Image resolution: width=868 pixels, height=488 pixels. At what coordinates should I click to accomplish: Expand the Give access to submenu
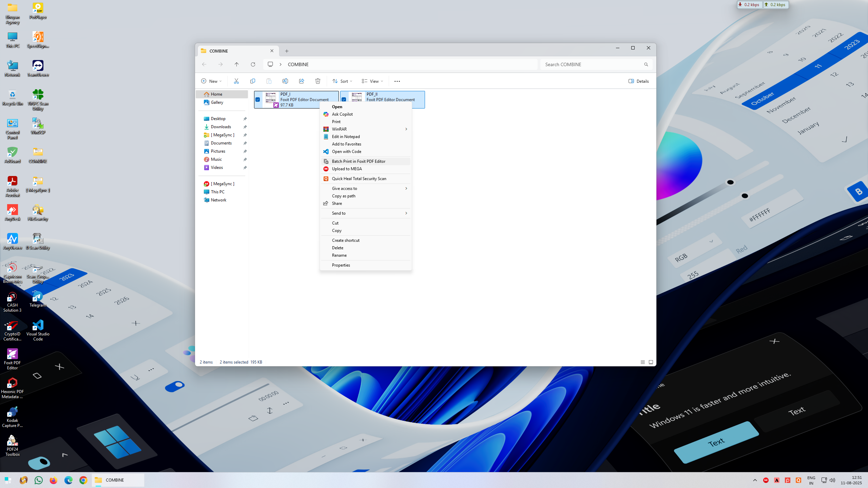pyautogui.click(x=366, y=189)
